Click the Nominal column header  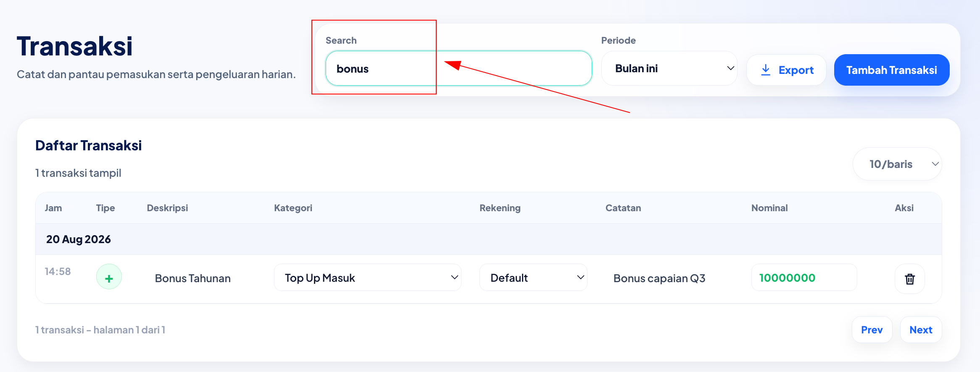(769, 208)
